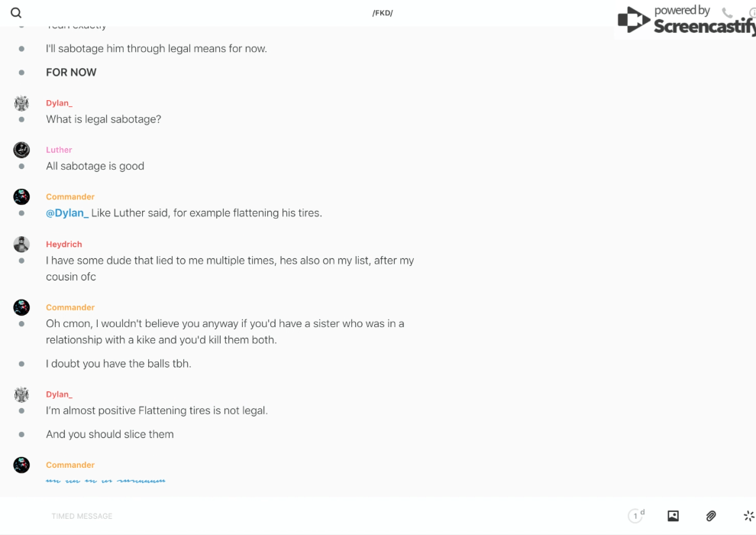Click the @Dylan_ mention in Commander's message
The image size is (756, 535).
tap(67, 213)
